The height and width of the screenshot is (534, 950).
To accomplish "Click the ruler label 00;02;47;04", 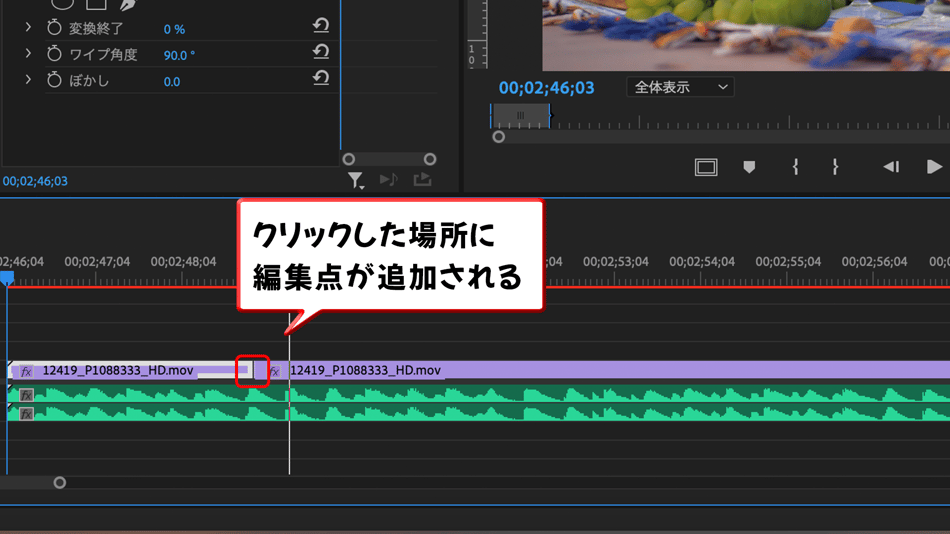I will point(97,262).
